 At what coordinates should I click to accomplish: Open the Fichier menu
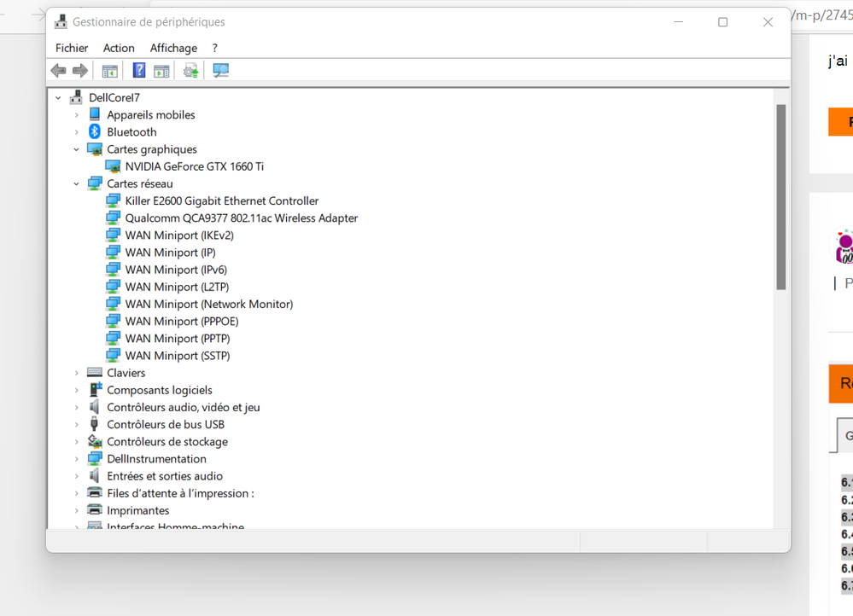[72, 48]
